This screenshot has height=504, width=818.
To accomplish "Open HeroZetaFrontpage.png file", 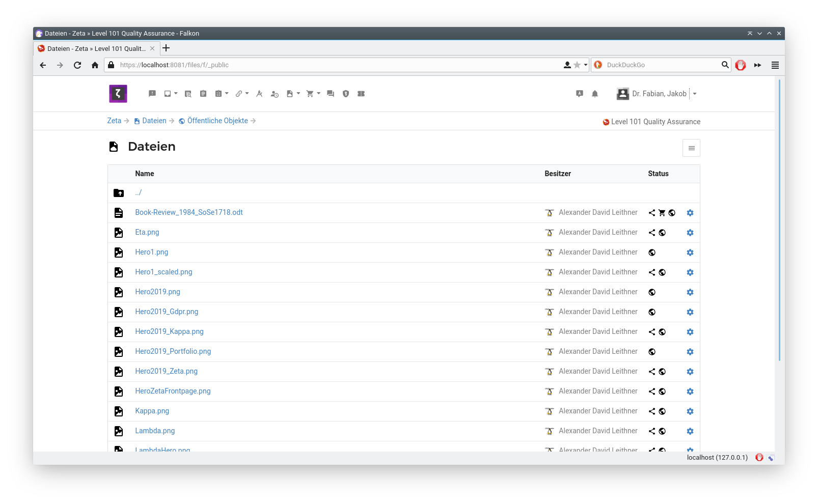I will coord(173,391).
